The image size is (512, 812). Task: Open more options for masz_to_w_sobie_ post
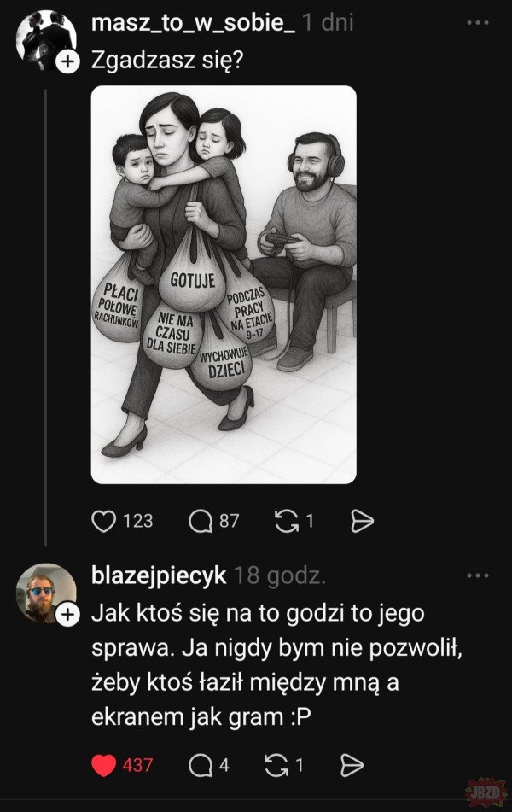[x=477, y=23]
